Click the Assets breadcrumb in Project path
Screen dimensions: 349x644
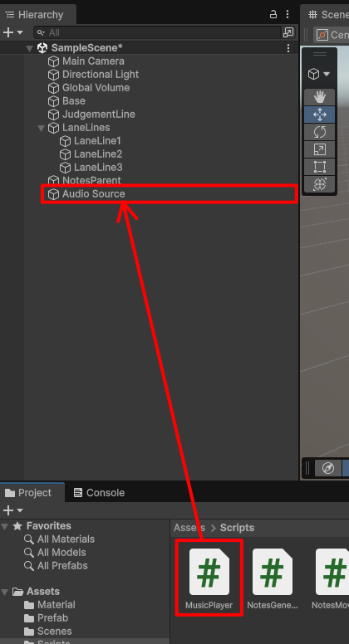pos(189,528)
